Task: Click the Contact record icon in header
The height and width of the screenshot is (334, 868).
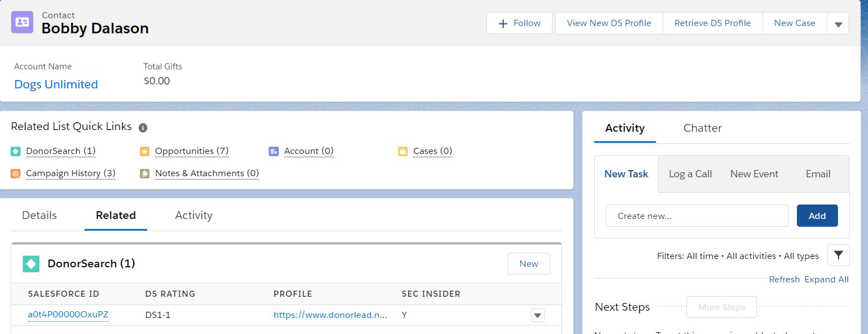Action: point(22,22)
